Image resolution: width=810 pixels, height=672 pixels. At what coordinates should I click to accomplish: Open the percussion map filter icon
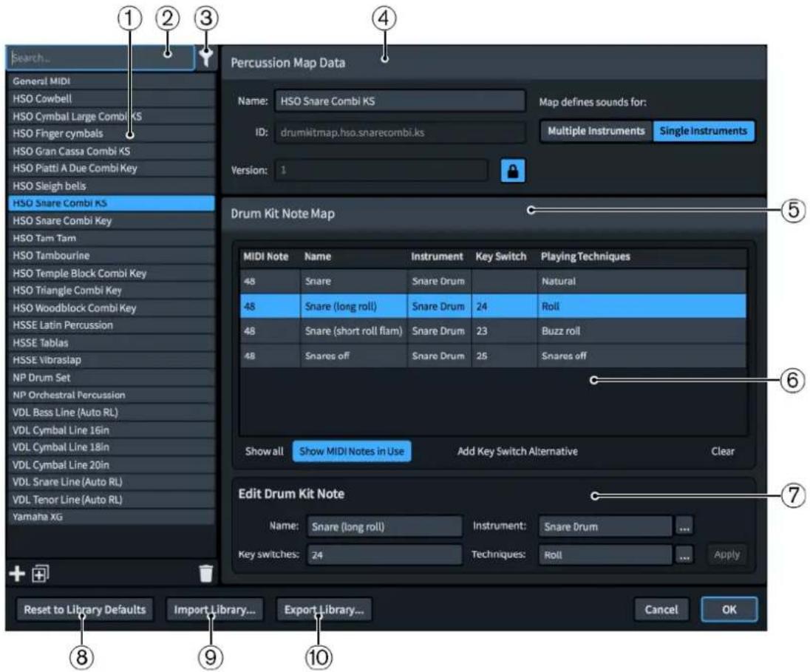coord(206,58)
